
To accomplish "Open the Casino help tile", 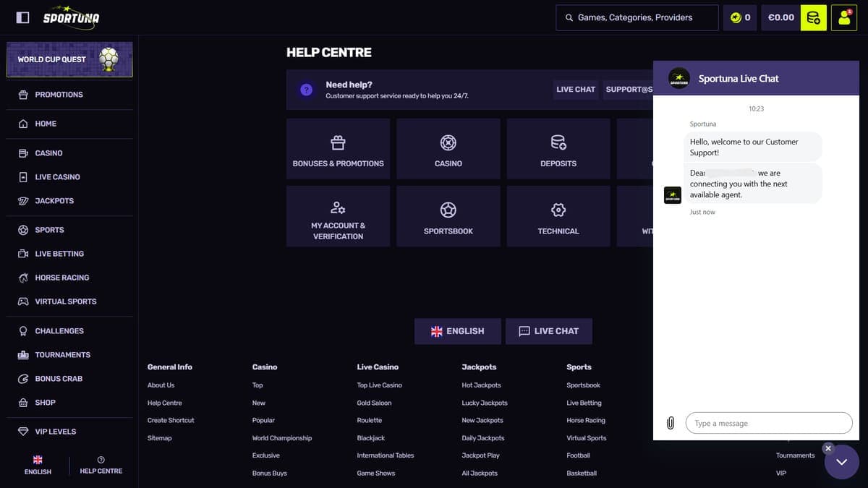I will click(448, 149).
